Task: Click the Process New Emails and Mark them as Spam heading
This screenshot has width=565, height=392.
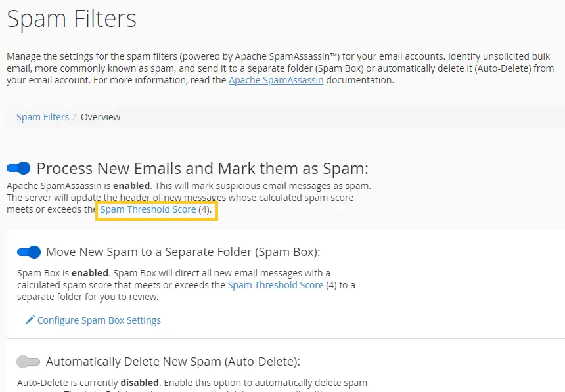Action: pos(202,168)
